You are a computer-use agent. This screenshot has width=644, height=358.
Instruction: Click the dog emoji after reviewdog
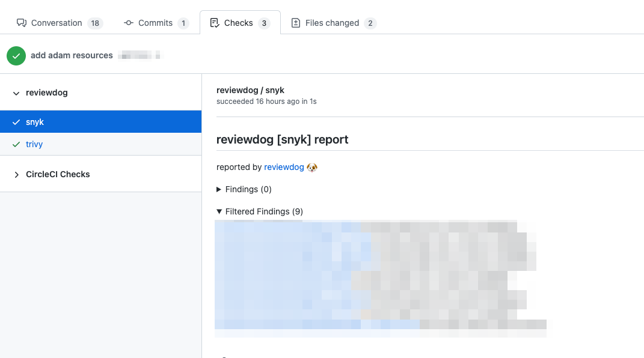click(311, 168)
